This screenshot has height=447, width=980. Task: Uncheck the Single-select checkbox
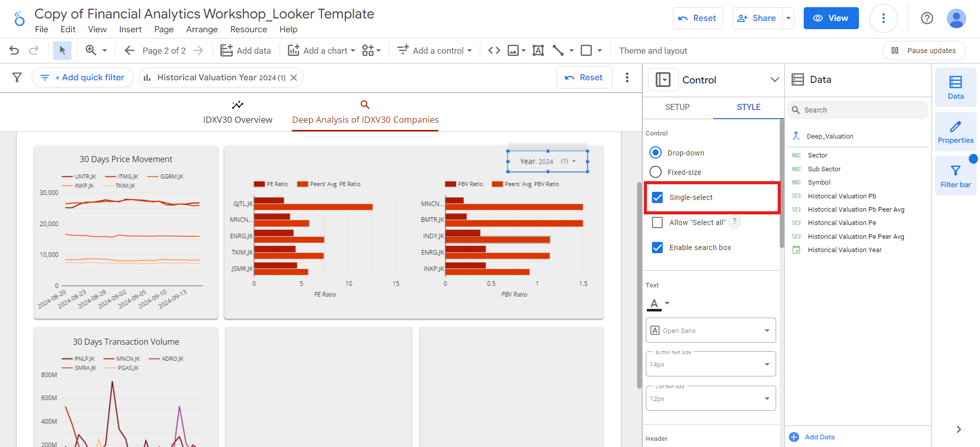(x=658, y=197)
